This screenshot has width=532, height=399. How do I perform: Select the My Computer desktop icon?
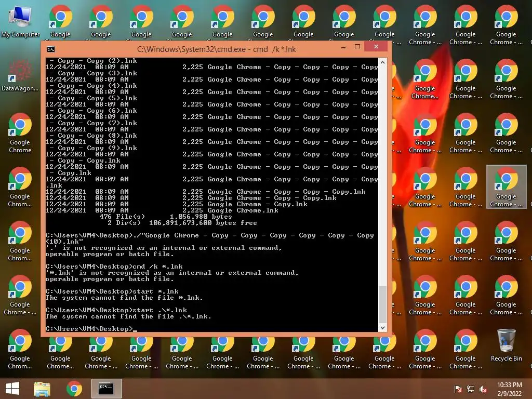pos(20,22)
